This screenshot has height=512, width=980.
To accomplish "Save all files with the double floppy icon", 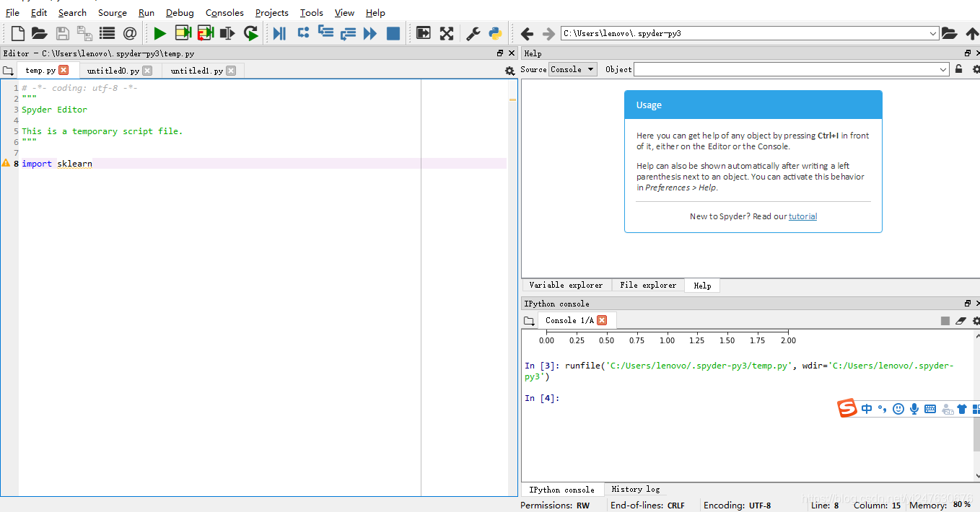I will tap(84, 33).
